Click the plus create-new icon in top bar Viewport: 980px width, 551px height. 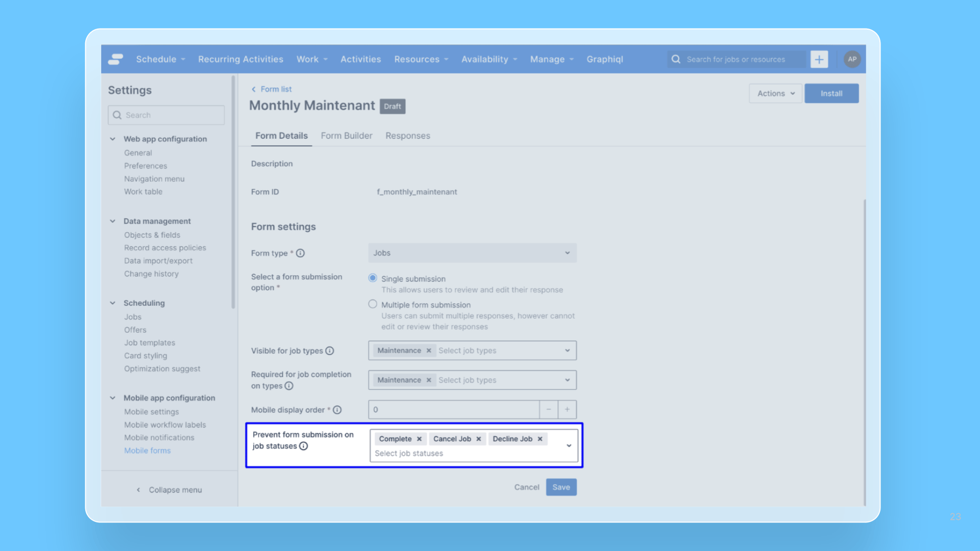pyautogui.click(x=819, y=59)
